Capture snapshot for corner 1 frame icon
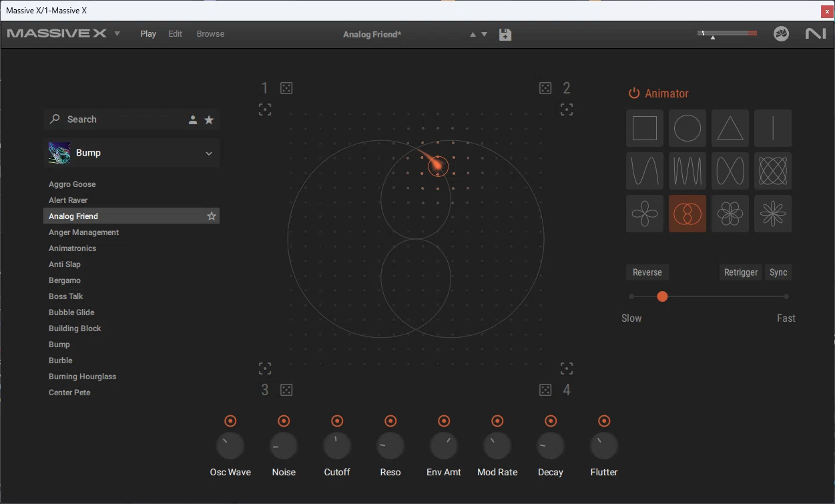Viewport: 835px width, 504px height. (x=265, y=109)
